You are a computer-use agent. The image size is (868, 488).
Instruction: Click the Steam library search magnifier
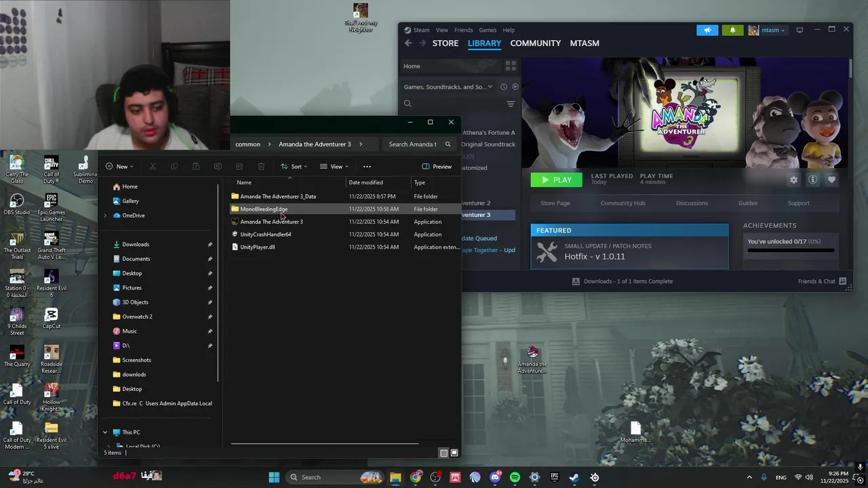click(x=408, y=104)
